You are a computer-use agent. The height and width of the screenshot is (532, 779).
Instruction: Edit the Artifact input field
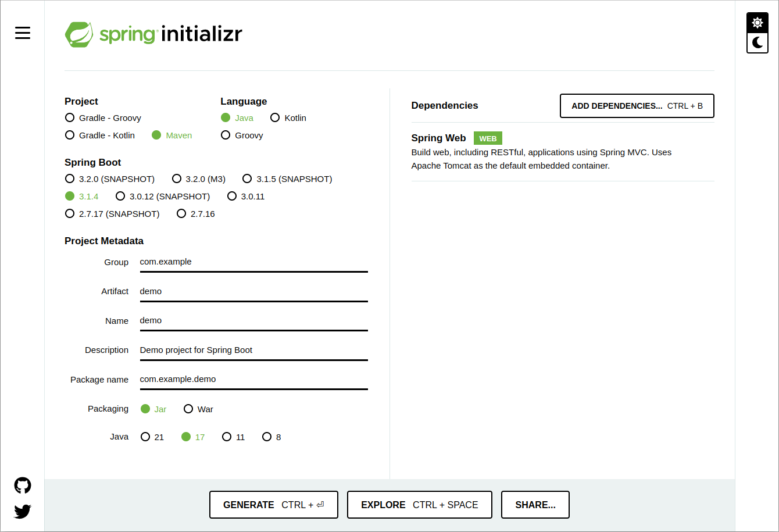pyautogui.click(x=254, y=291)
